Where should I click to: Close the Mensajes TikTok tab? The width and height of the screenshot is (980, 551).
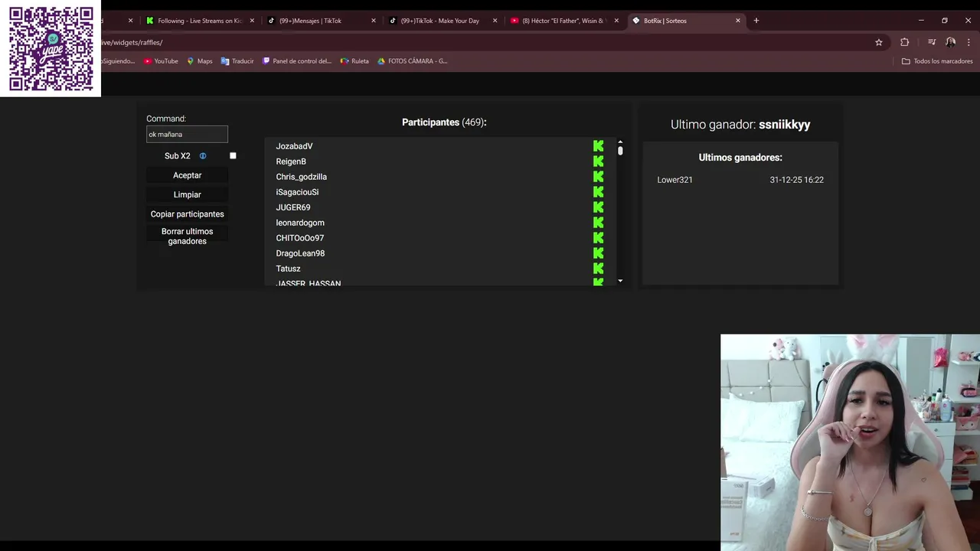tap(374, 21)
